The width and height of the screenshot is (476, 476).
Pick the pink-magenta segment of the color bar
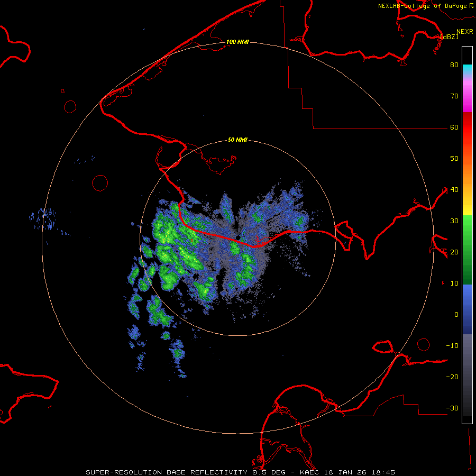tap(467, 96)
